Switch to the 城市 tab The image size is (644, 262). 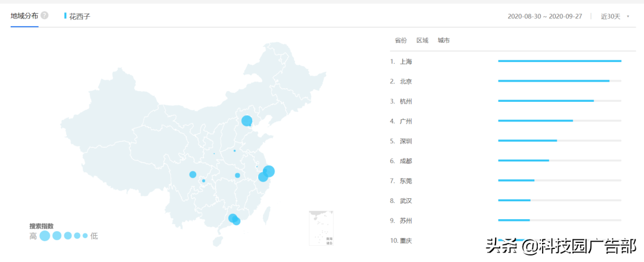pyautogui.click(x=444, y=40)
